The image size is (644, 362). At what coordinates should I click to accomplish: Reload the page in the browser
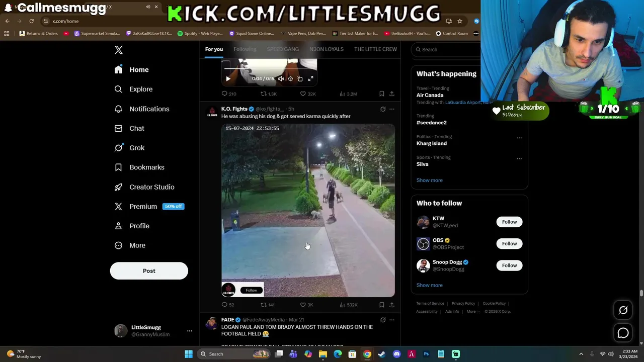tap(31, 21)
